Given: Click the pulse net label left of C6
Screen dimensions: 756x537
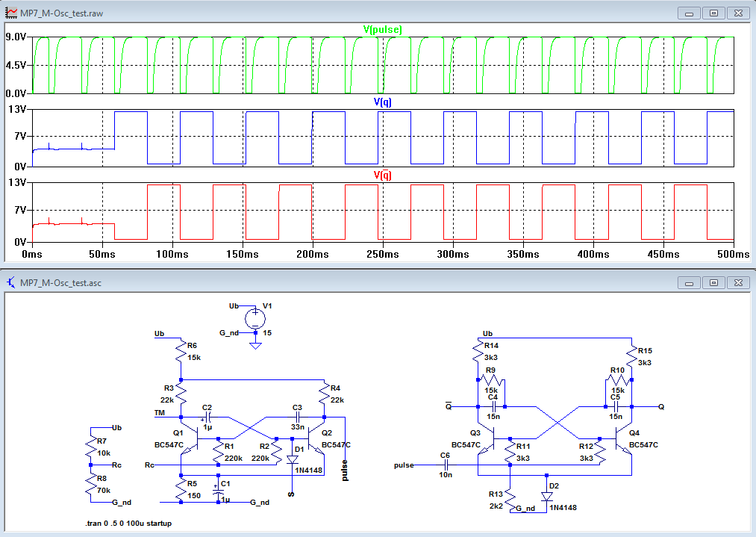Looking at the screenshot, I should click(404, 465).
